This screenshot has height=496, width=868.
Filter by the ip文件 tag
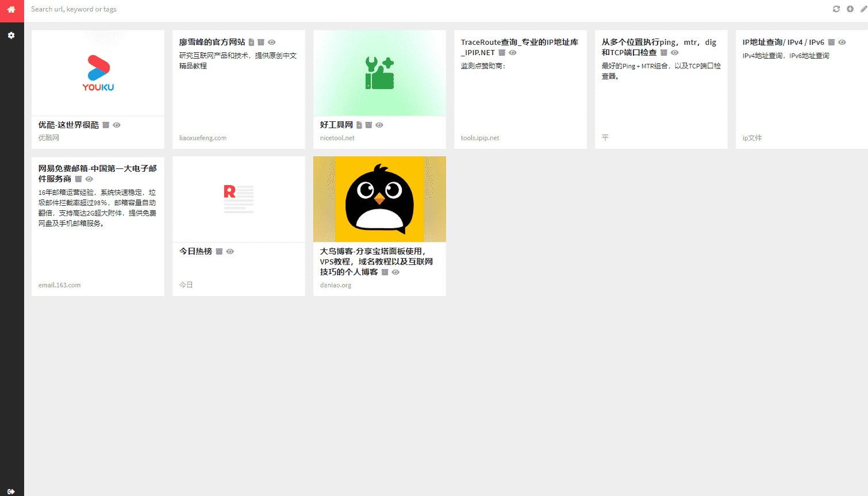[752, 138]
